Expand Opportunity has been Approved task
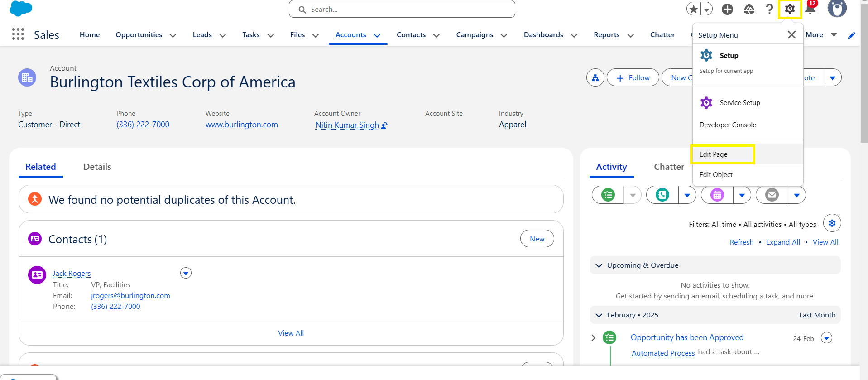868x380 pixels. point(594,338)
